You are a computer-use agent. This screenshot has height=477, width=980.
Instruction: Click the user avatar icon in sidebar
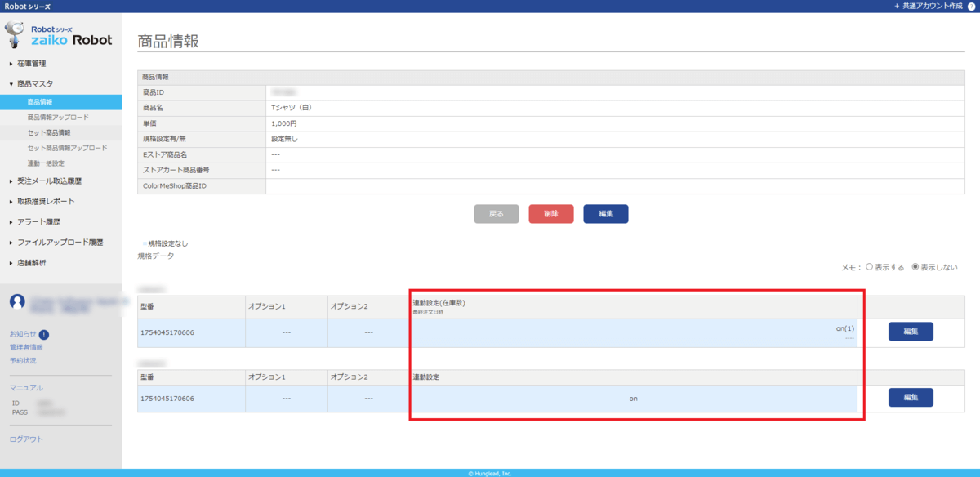click(x=17, y=301)
